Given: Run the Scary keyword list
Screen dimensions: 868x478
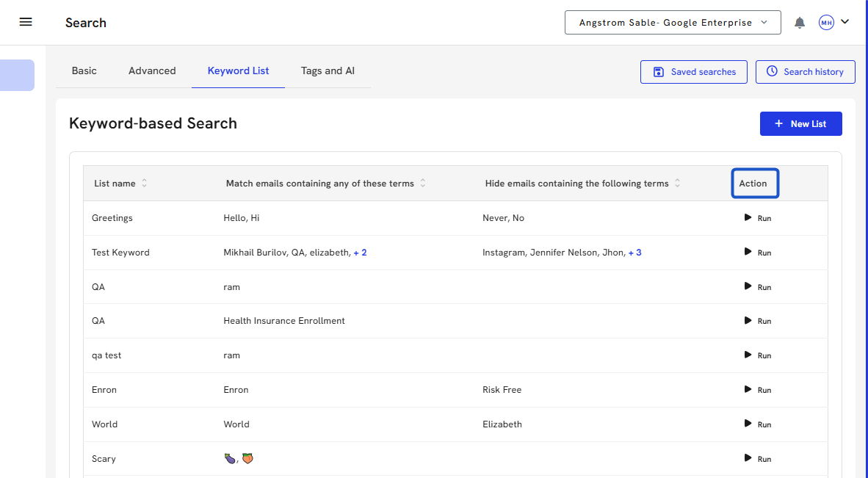Looking at the screenshot, I should (757, 459).
